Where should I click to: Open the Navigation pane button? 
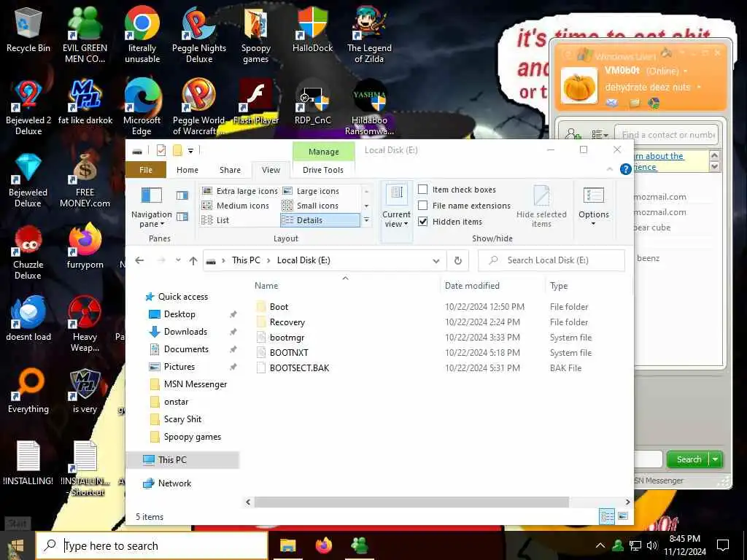(152, 206)
